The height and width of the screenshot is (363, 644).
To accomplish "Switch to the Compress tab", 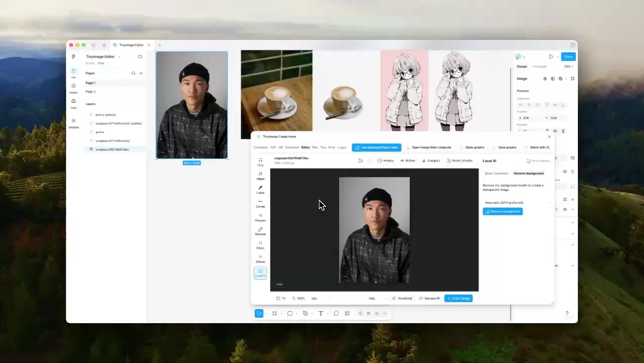I will 260,148.
